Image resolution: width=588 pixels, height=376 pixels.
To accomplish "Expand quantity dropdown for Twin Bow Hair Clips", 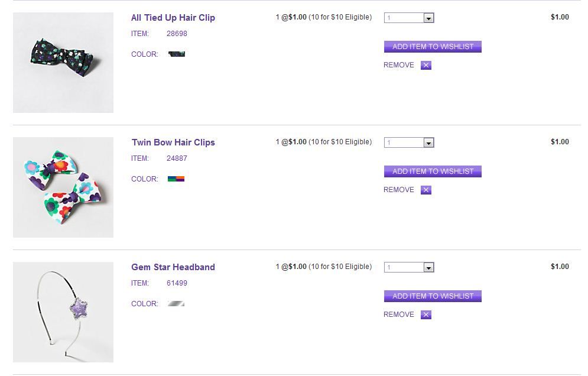I will [409, 143].
